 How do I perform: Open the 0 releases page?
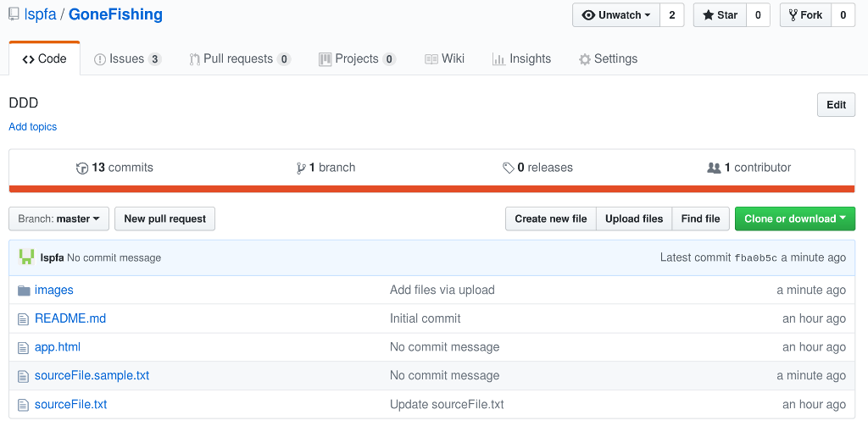click(537, 167)
